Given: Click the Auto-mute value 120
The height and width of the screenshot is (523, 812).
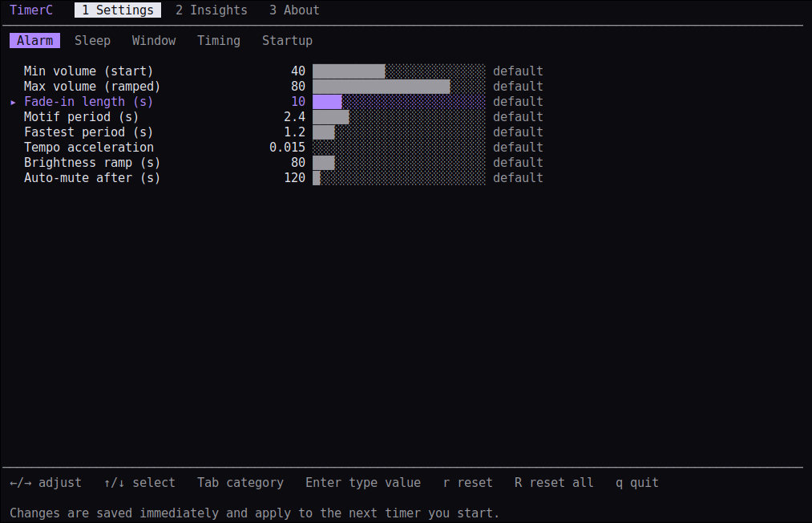Looking at the screenshot, I should tap(295, 178).
